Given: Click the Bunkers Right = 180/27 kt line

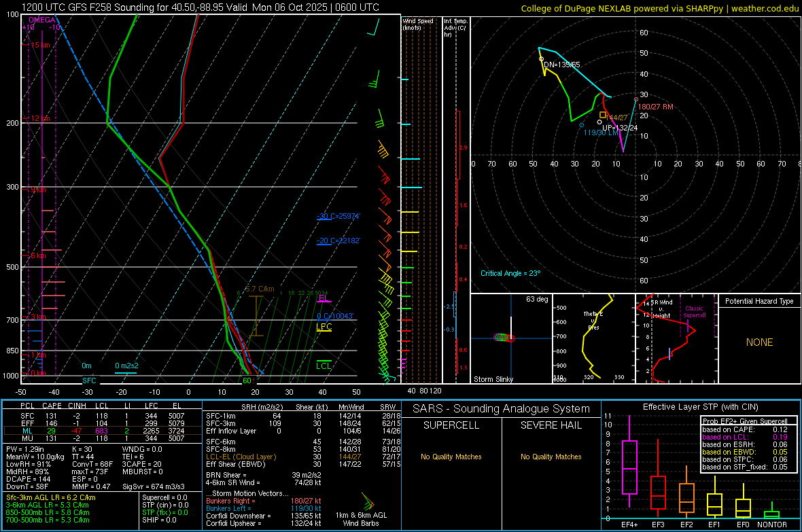Looking at the screenshot, I should (x=264, y=501).
